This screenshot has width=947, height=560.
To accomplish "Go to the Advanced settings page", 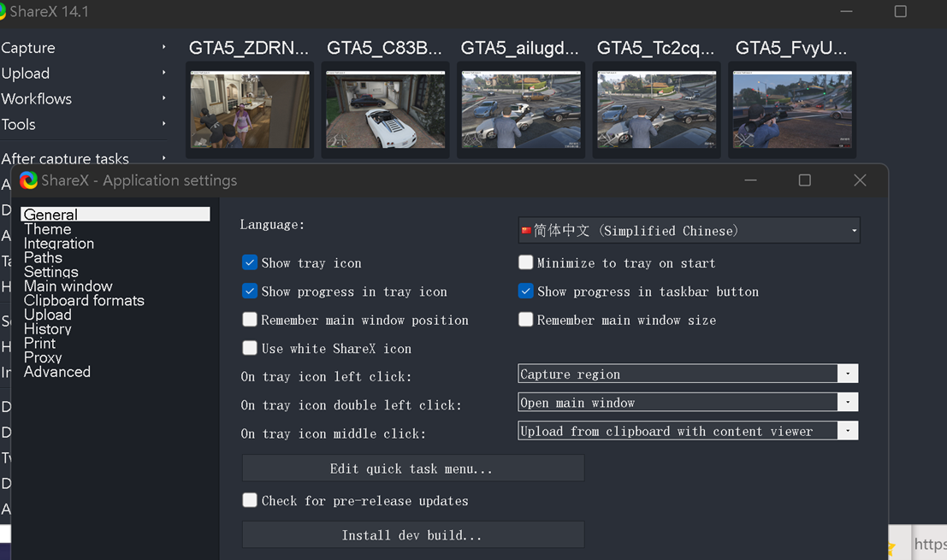I will tap(57, 372).
